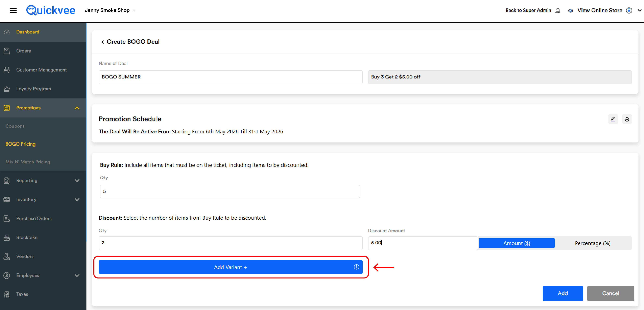Select the Amount ($) discount type
Image resolution: width=644 pixels, height=310 pixels.
(x=517, y=243)
